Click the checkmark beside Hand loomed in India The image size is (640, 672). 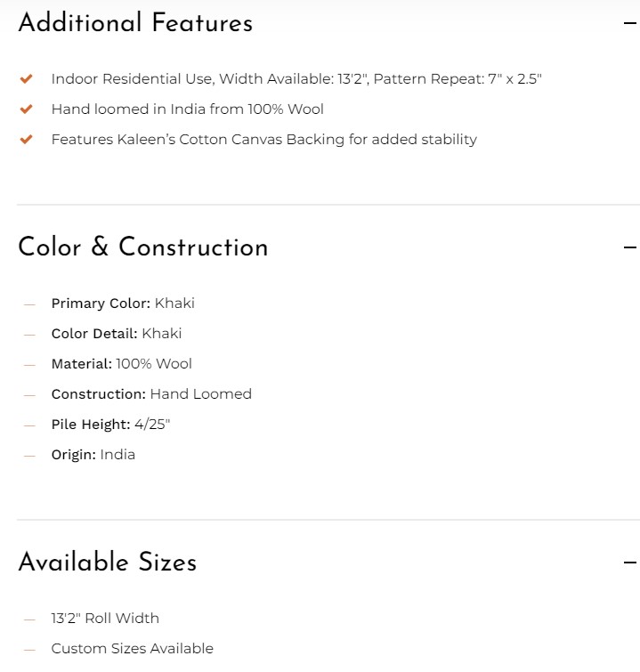coord(27,109)
